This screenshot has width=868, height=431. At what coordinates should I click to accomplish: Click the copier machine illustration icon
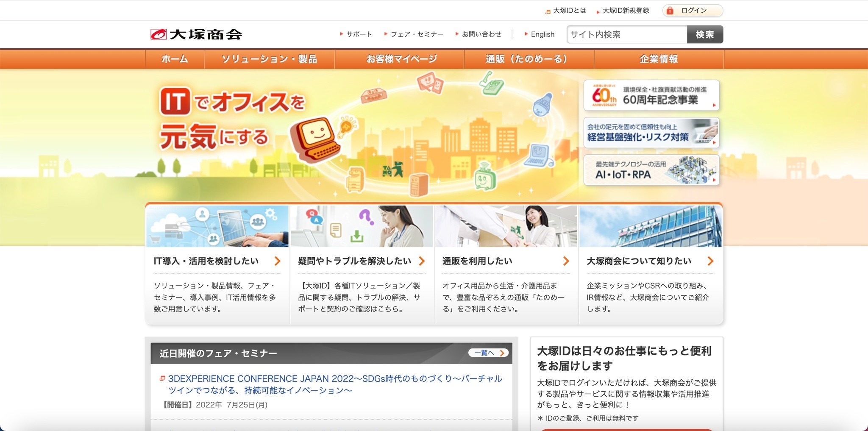click(355, 179)
